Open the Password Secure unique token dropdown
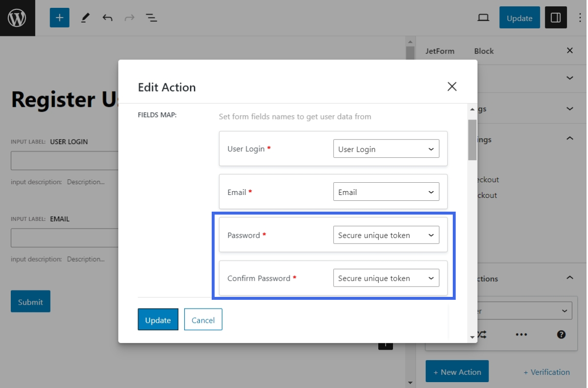 tap(386, 235)
